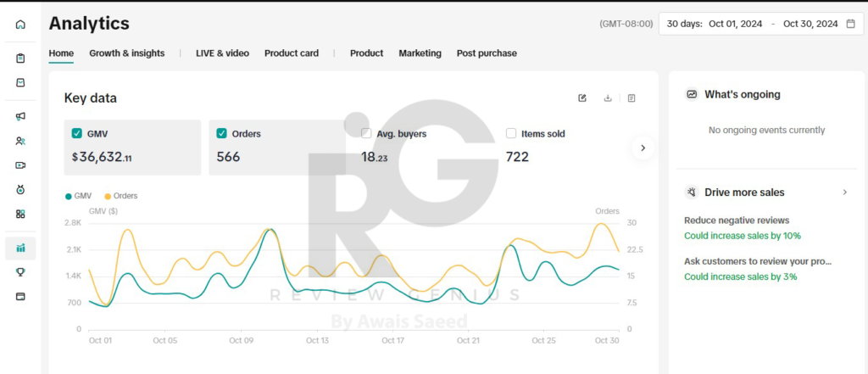868x374 pixels.
Task: Expand Drive more sales chevron
Action: coord(844,193)
